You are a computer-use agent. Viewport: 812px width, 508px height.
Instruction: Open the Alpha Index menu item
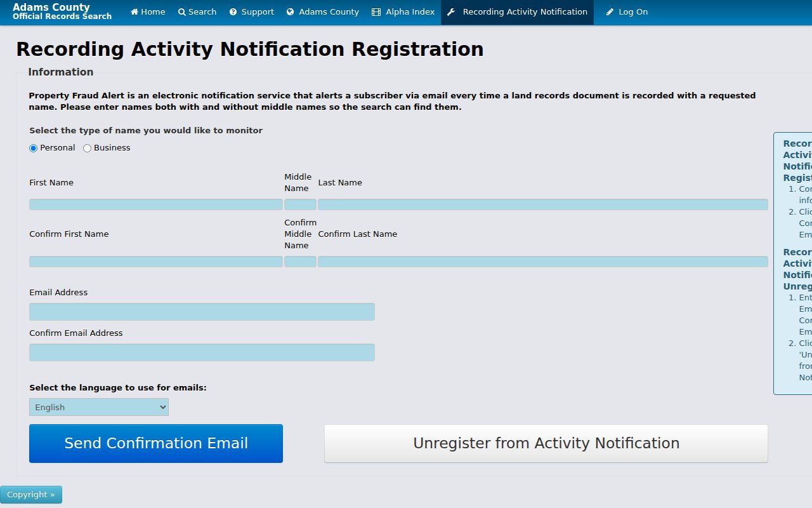tap(403, 12)
